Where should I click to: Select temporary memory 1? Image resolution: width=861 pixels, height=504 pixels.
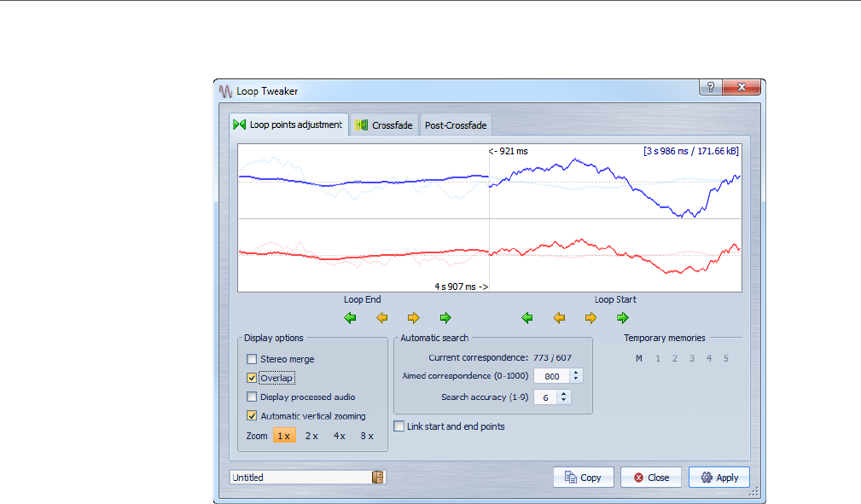point(658,358)
